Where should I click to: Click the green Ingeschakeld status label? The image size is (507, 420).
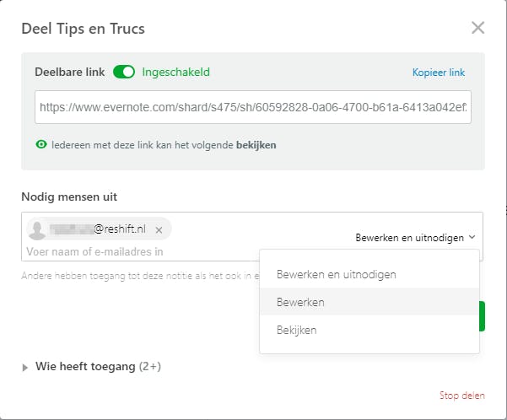click(x=175, y=72)
